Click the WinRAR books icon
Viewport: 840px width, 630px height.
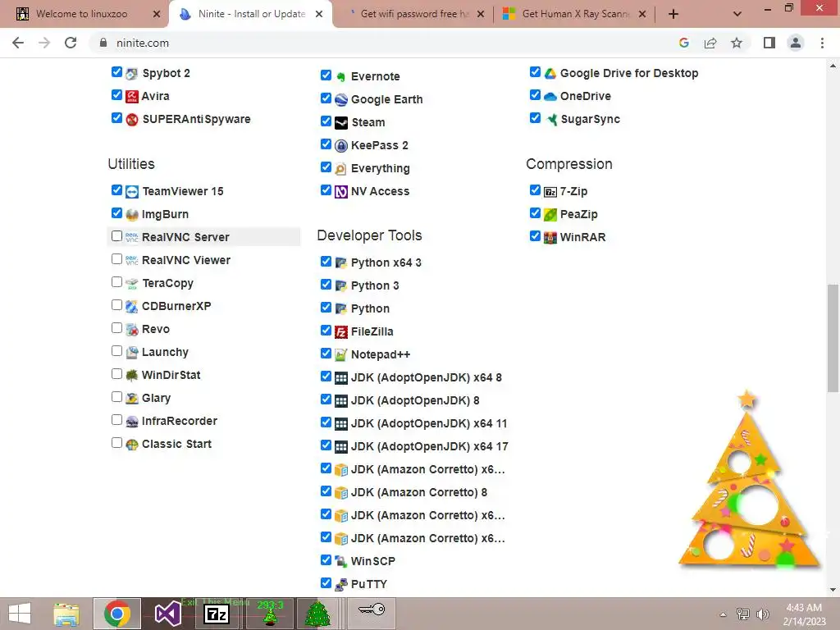pyautogui.click(x=550, y=237)
